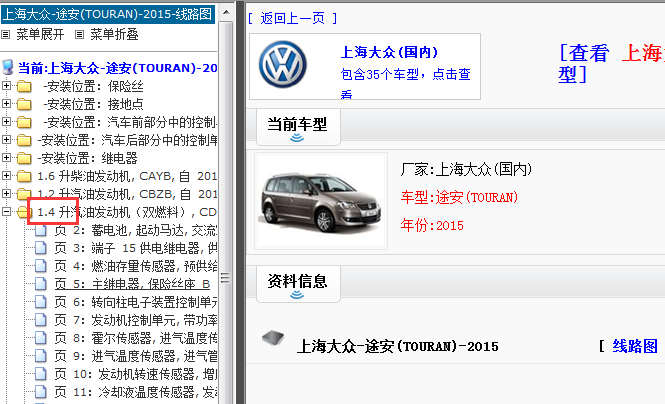Open 上海大众(国内) brand link

click(389, 53)
